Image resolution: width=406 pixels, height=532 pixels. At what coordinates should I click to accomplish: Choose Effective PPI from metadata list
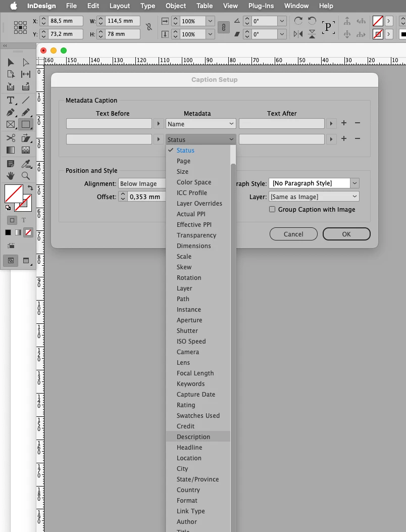point(198,225)
